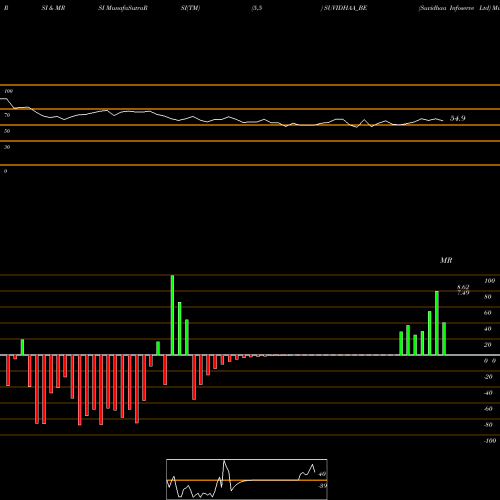
Task: Click the '(Suvidhaa Infoserve Ltd)' header text
Action: tap(455, 8)
